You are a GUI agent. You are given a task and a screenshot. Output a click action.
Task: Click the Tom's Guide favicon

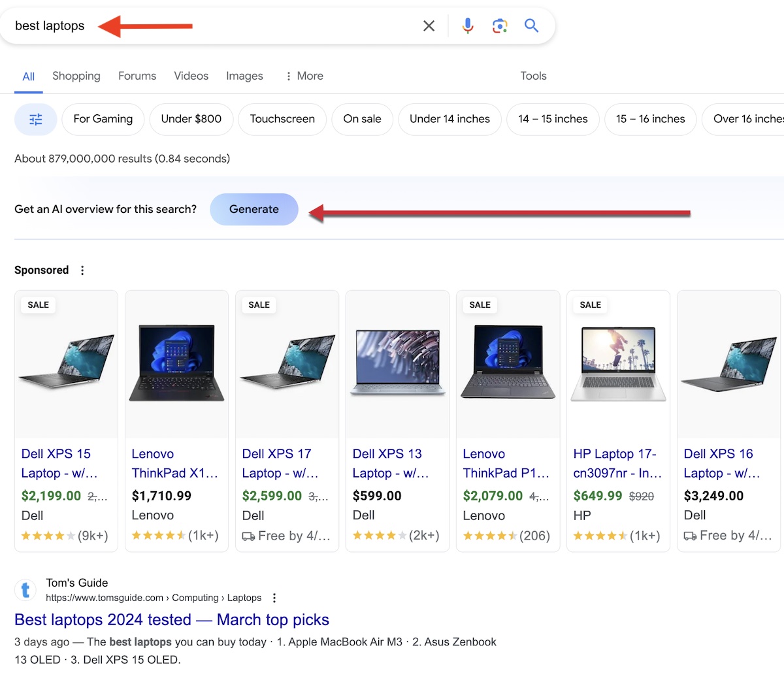coord(25,591)
